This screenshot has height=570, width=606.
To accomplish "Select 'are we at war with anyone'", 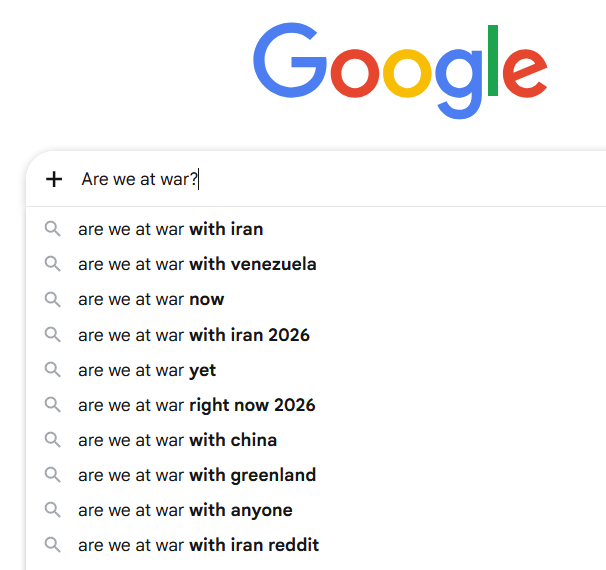I will (185, 510).
